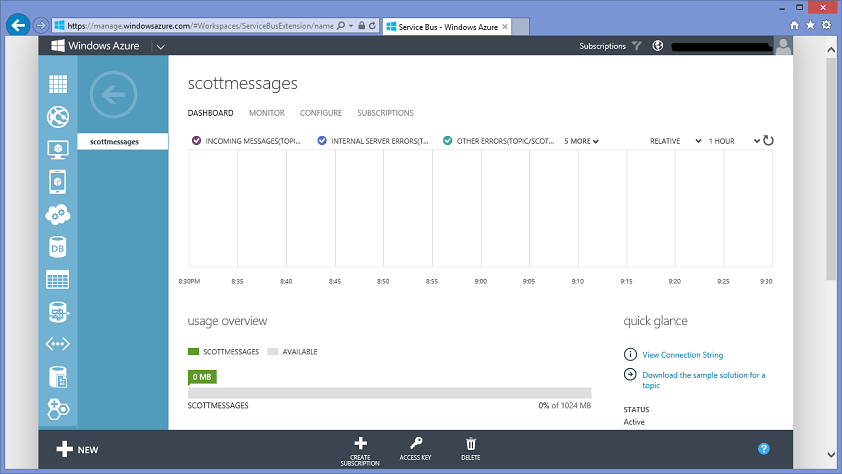The height and width of the screenshot is (474, 842).
Task: Click the browser forward button
Action: pyautogui.click(x=41, y=25)
